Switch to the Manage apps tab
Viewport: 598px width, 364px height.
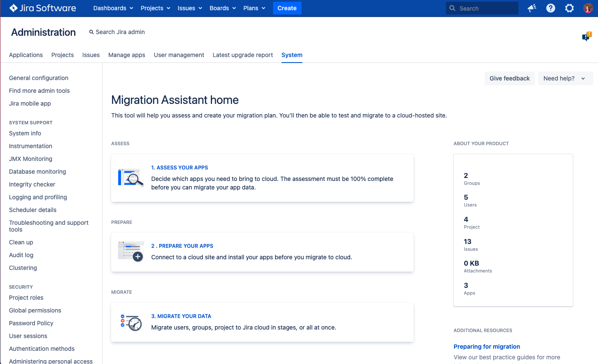coord(127,55)
